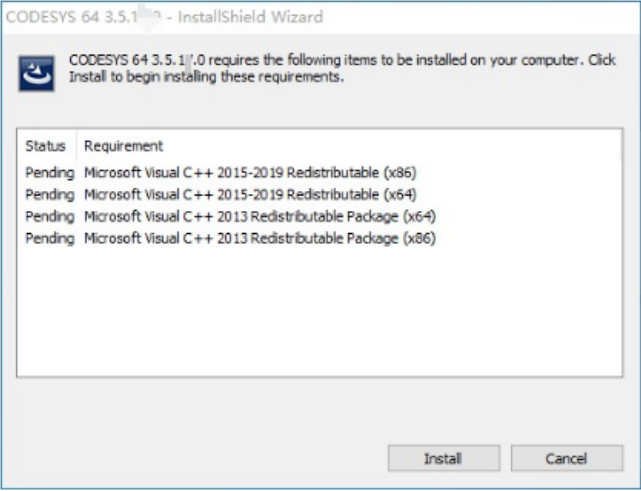Click Pending status of 2013 Package (x64)

[x=50, y=216]
